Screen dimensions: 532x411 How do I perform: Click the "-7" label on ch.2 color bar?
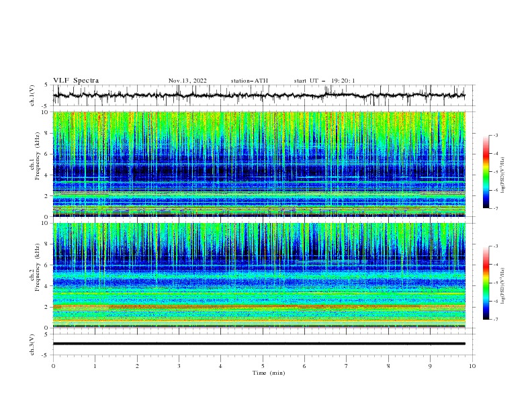point(496,320)
